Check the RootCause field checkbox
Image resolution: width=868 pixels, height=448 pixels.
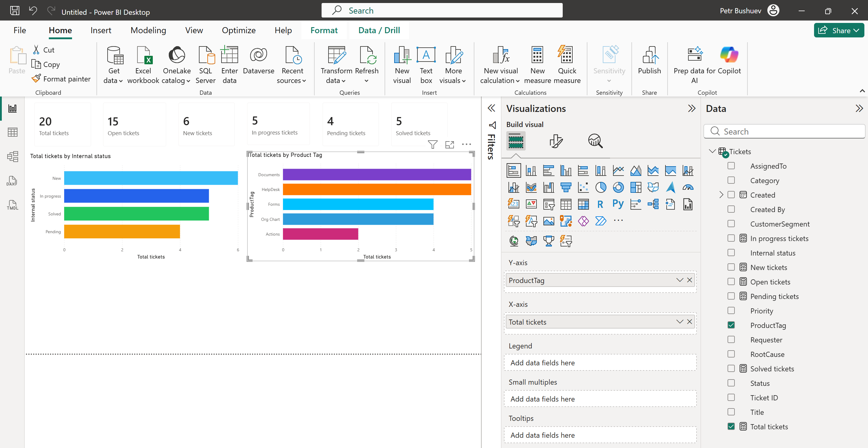(731, 354)
